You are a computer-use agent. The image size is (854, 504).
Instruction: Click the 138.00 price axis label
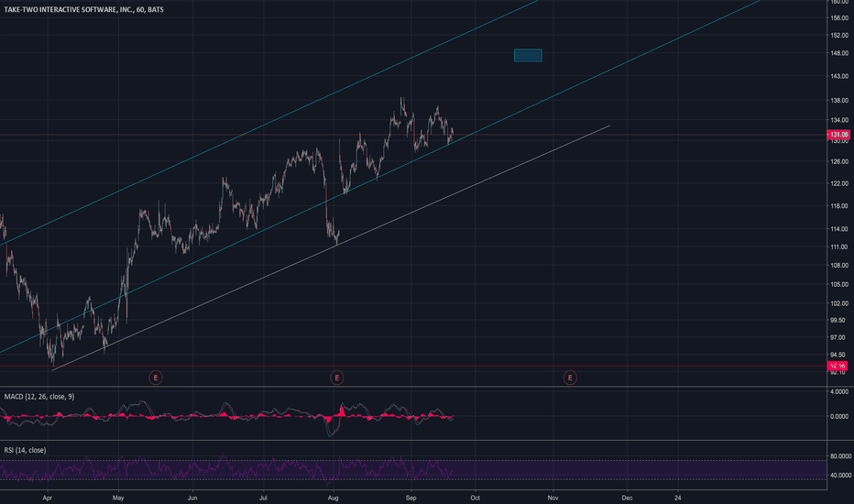[839, 101]
